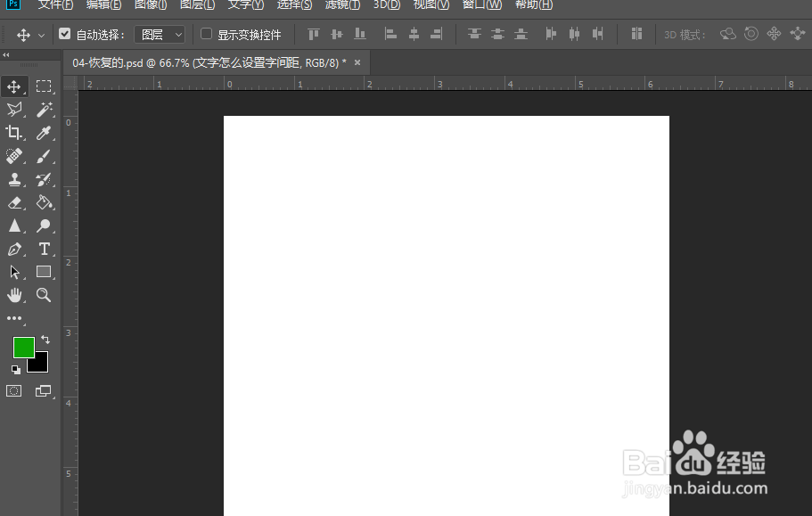Change the screen mode
812x516 pixels.
click(x=44, y=390)
